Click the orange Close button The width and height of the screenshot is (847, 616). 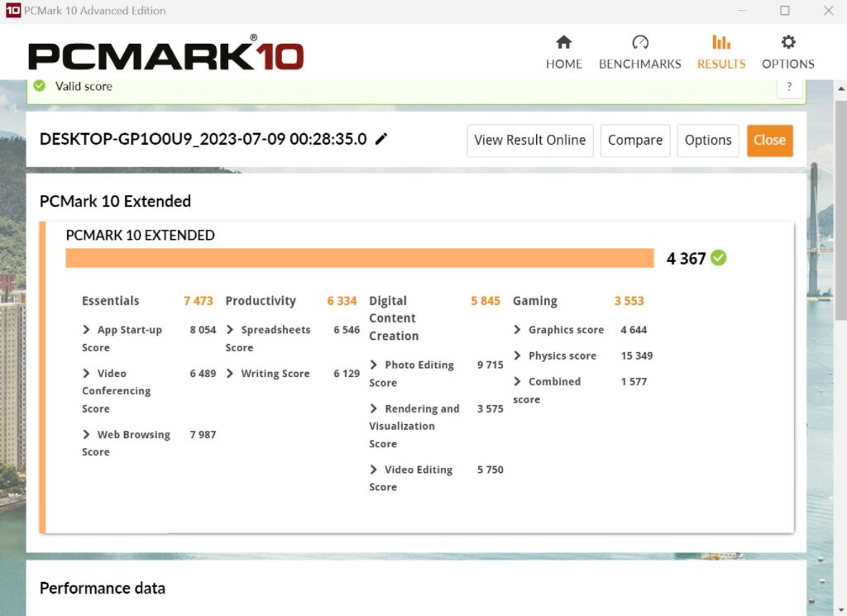tap(770, 141)
